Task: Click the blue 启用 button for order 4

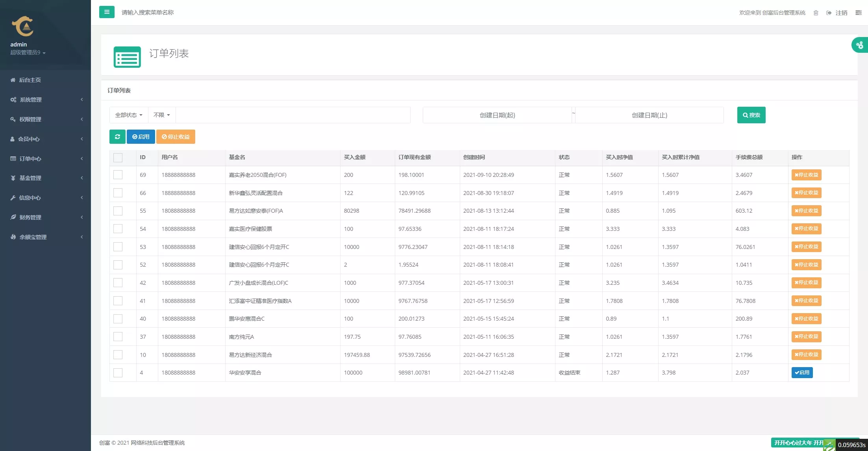Action: point(802,373)
